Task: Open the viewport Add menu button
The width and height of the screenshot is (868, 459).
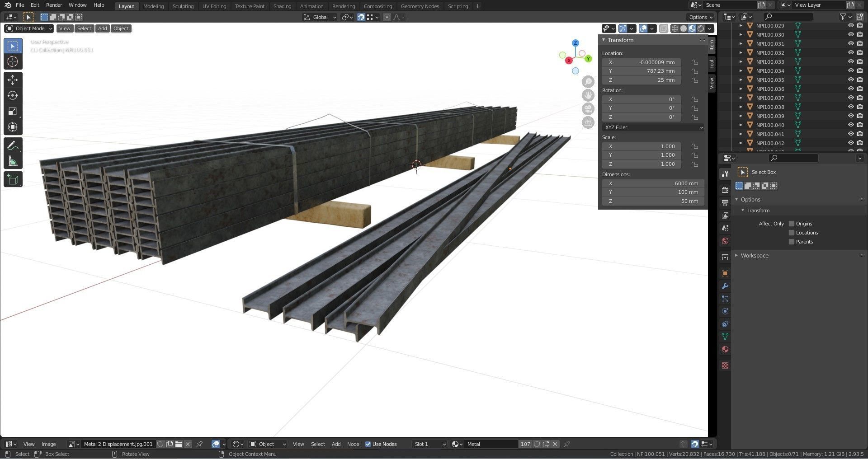Action: (103, 28)
